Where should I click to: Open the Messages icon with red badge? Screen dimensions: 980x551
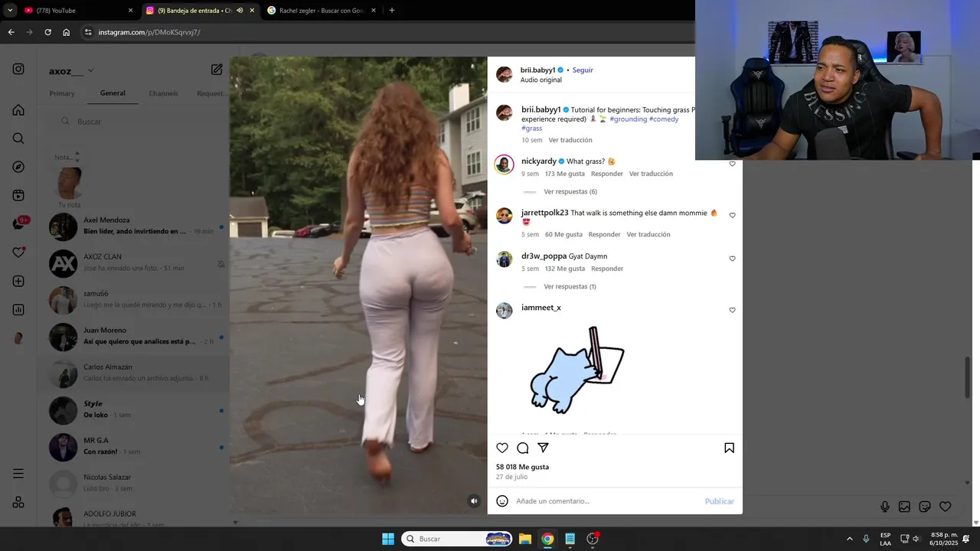[x=18, y=224]
